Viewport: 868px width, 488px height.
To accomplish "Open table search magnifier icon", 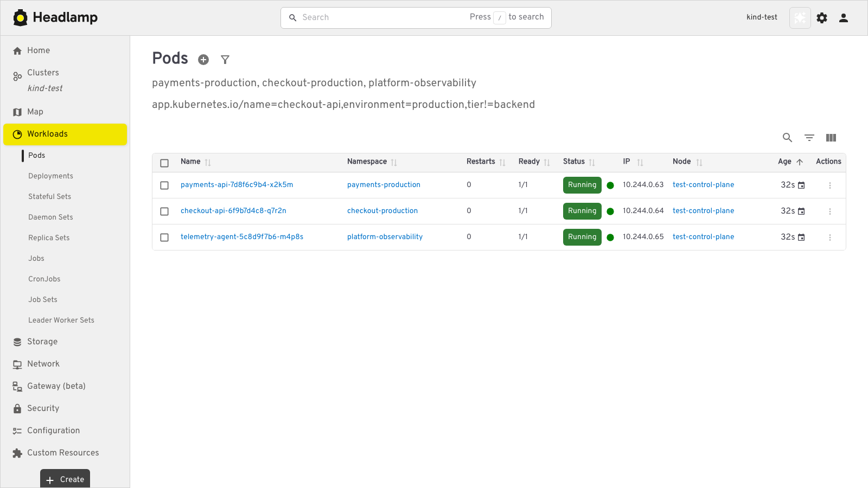I will (788, 138).
